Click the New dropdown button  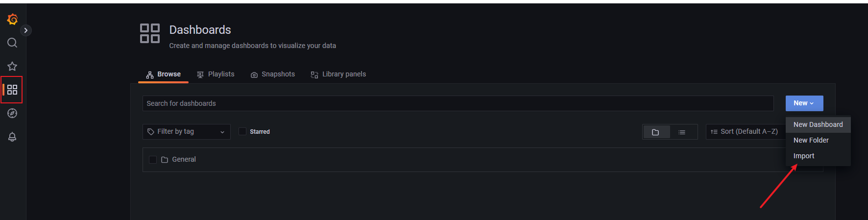coord(804,103)
